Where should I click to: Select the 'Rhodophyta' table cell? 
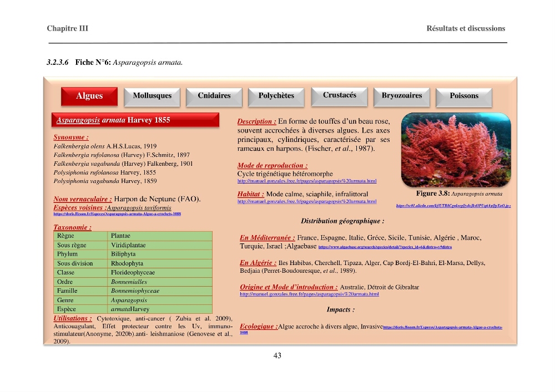[160, 263]
